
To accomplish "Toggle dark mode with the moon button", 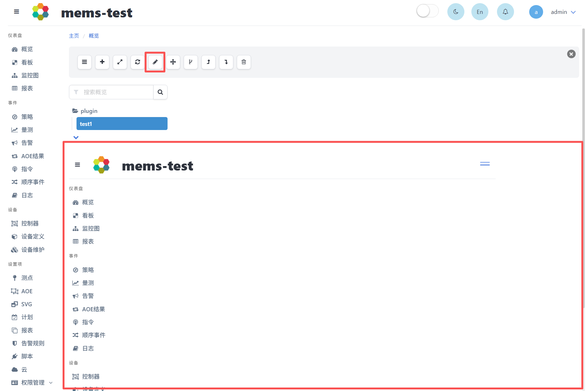I will click(456, 12).
